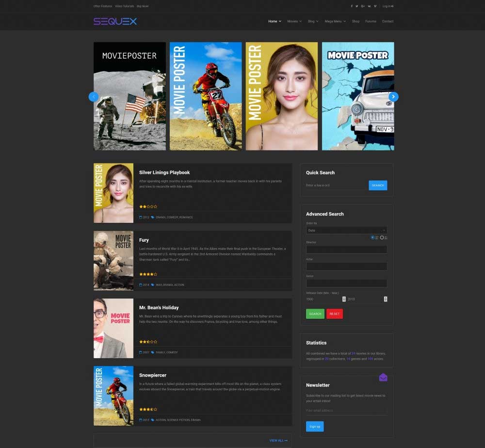Open the Video Tutorials top link
The height and width of the screenshot is (448, 485).
[124, 6]
